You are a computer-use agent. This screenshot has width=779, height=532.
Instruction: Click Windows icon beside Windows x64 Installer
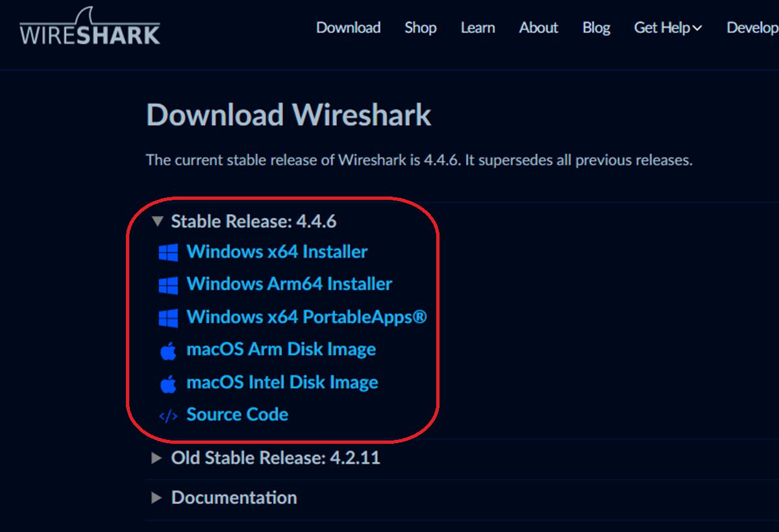pos(168,252)
